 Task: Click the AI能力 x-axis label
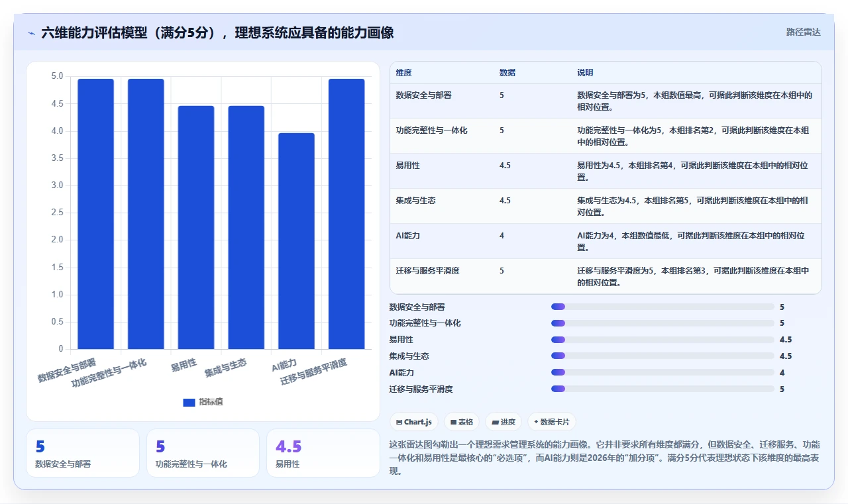tap(284, 365)
